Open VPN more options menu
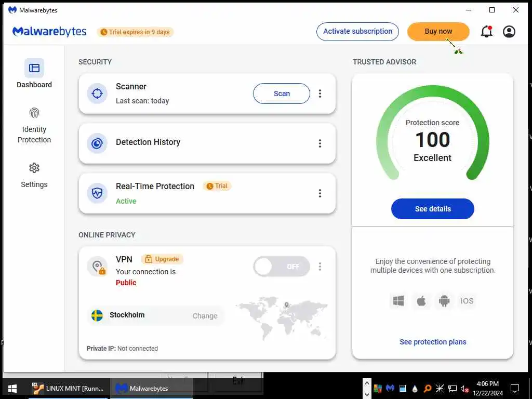532x399 pixels. click(320, 267)
